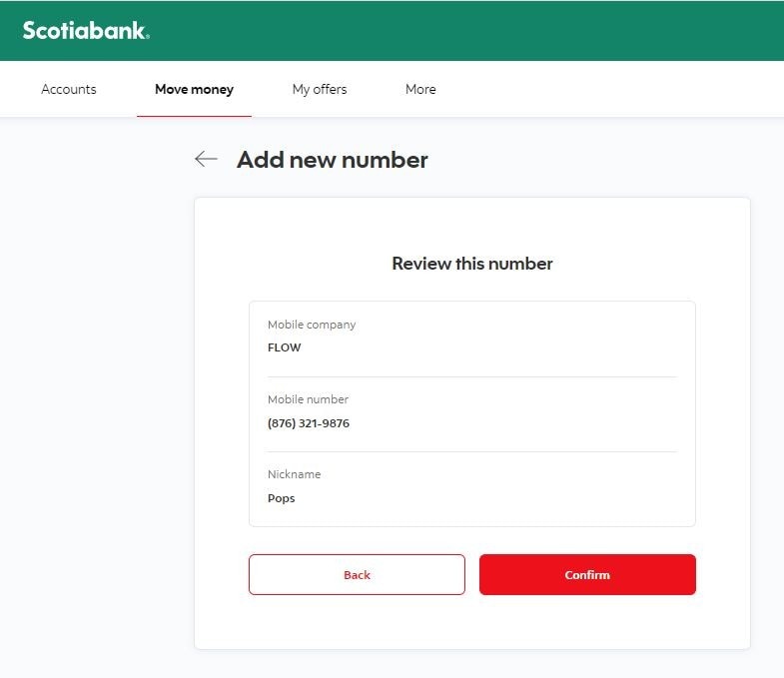
Task: Click the FLOW mobile company value
Action: 284,347
